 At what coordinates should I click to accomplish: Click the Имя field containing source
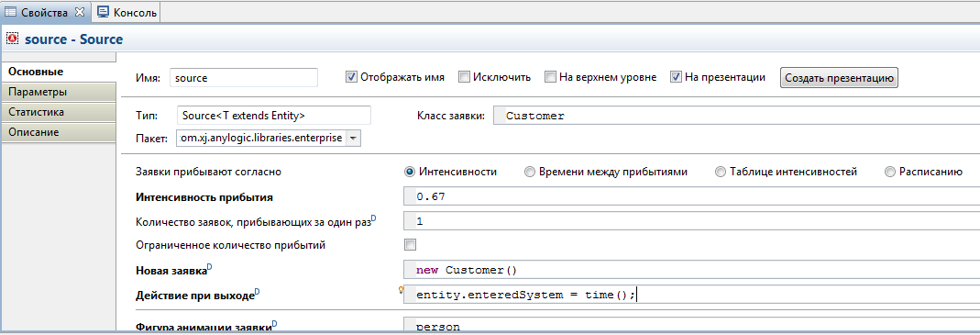pyautogui.click(x=244, y=78)
